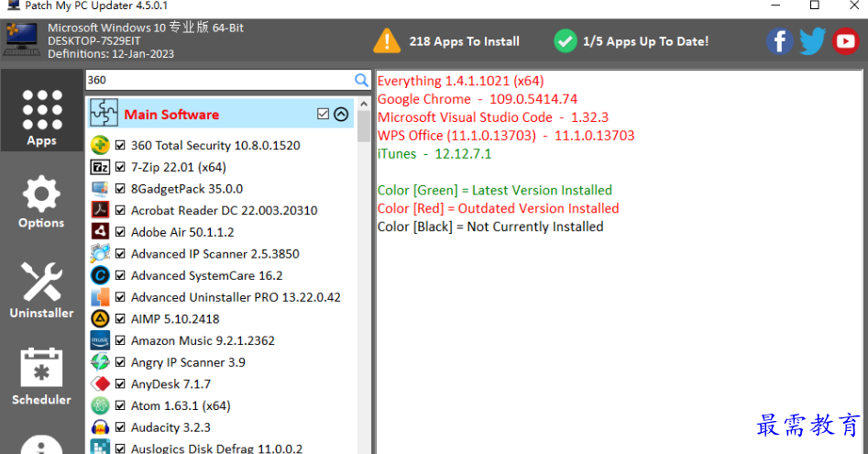Screen dimensions: 868x454
Task: Click the Auslogics Disk Defrag icon
Action: pyautogui.click(x=100, y=448)
